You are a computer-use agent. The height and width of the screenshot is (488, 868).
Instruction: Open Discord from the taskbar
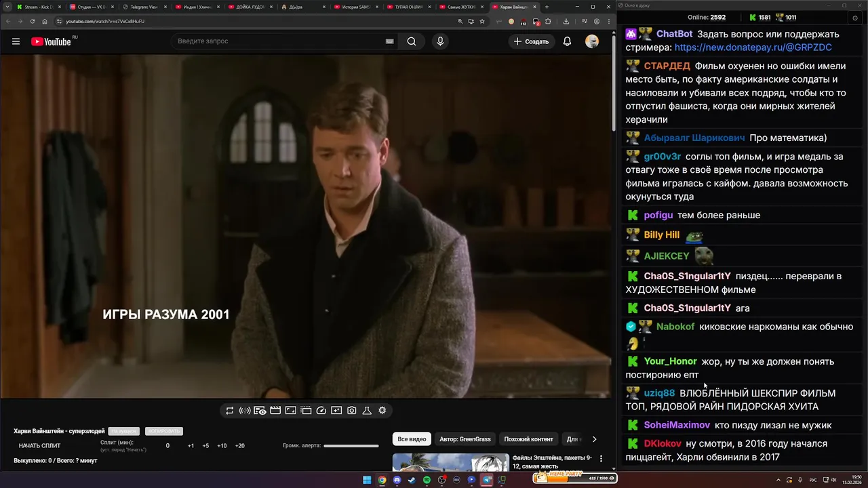point(397,480)
